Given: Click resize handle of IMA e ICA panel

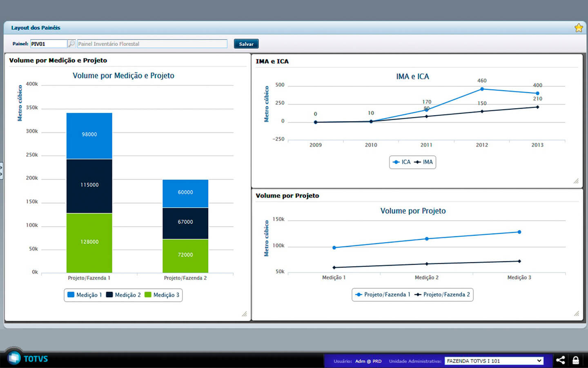Looking at the screenshot, I should point(576,181).
